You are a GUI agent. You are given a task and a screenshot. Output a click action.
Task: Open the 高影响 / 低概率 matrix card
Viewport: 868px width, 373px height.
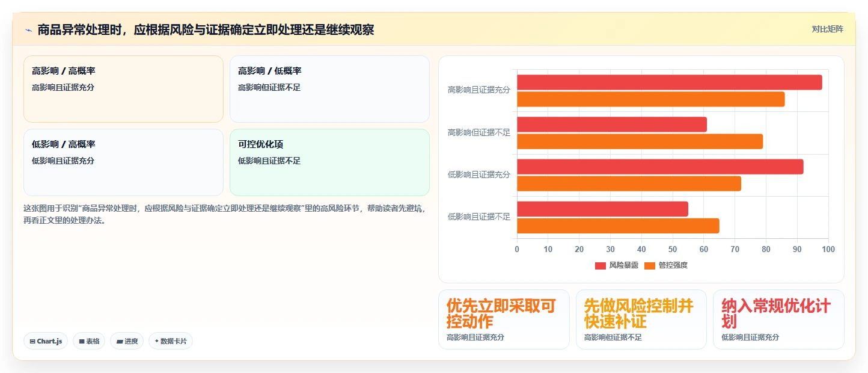329,89
